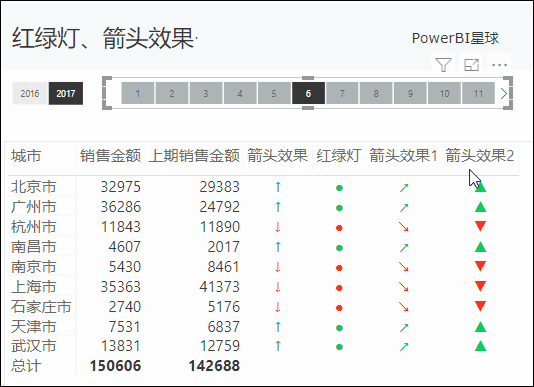The image size is (534, 387).
Task: Click the red down triangle for 南京市
Action: (x=481, y=266)
